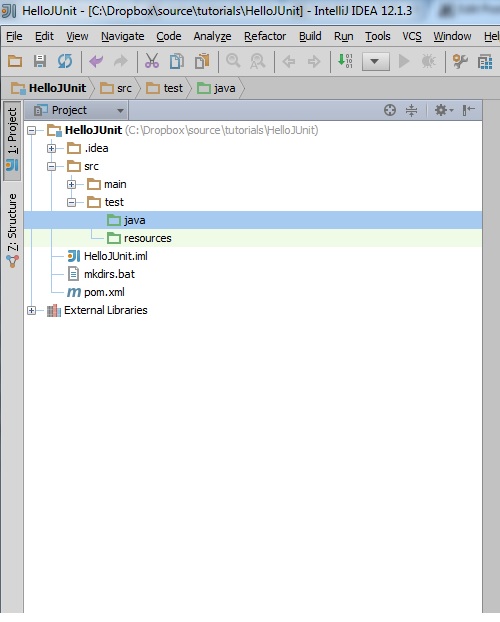This screenshot has width=500, height=622.
Task: Open Project Structure toolbar icon
Action: click(x=485, y=62)
